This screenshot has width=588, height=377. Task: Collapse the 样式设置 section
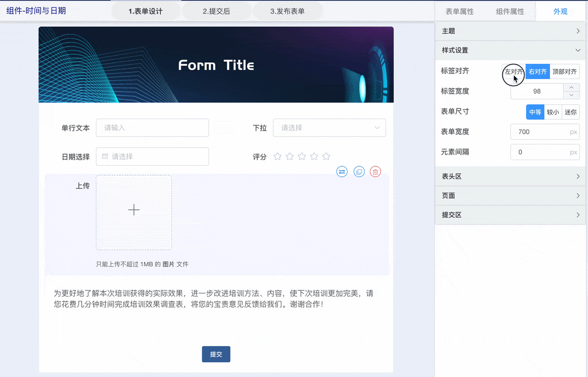[510, 50]
